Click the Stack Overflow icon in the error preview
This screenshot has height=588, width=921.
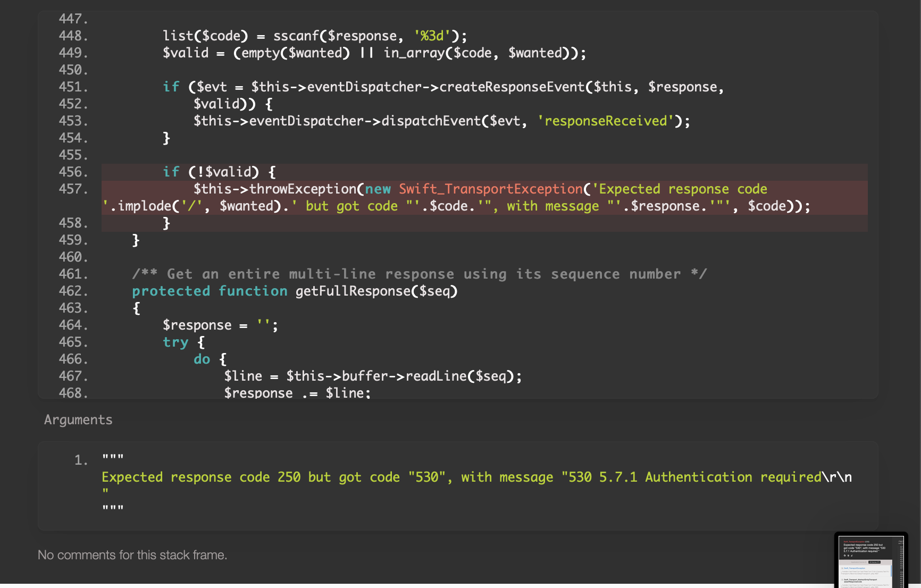[848, 556]
